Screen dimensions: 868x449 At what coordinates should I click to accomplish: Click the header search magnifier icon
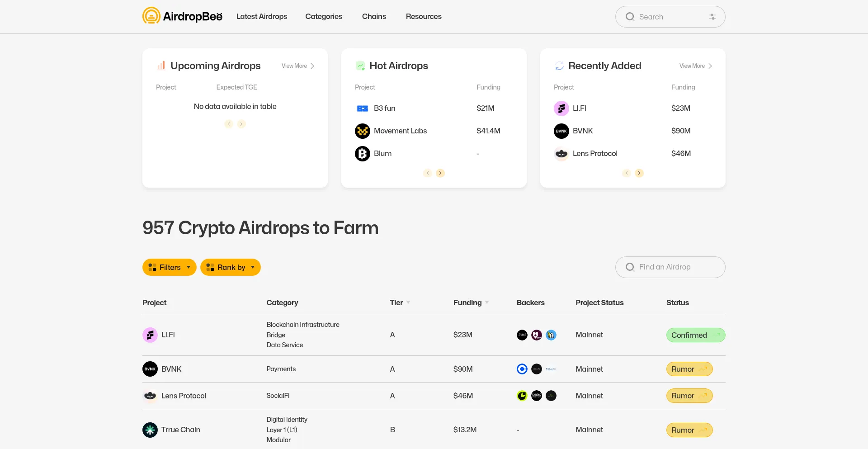(x=630, y=17)
